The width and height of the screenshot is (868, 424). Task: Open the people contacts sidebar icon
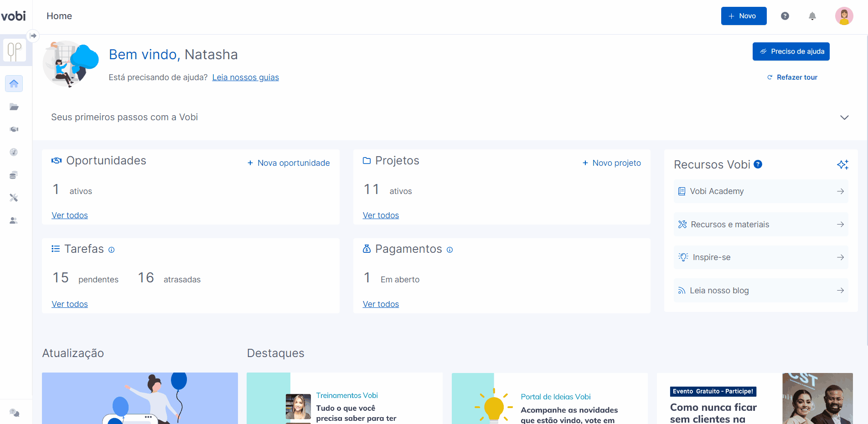(14, 220)
